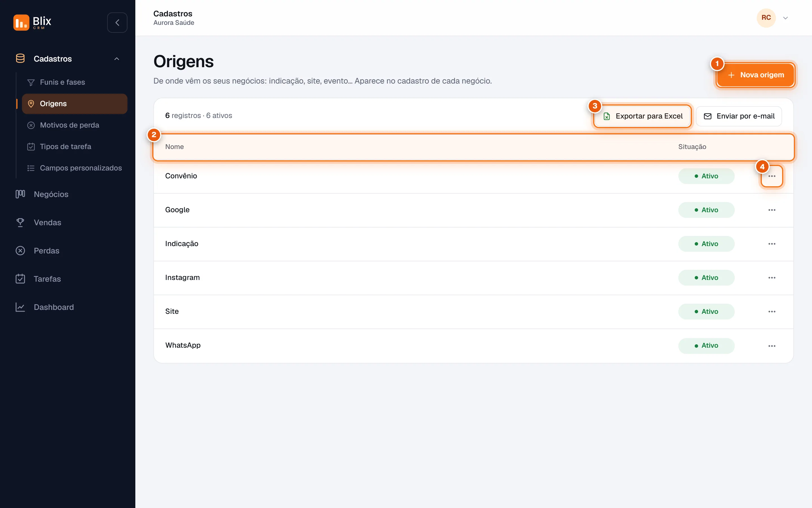Click Enviar por e-mail
Viewport: 812px width, 508px height.
click(739, 116)
